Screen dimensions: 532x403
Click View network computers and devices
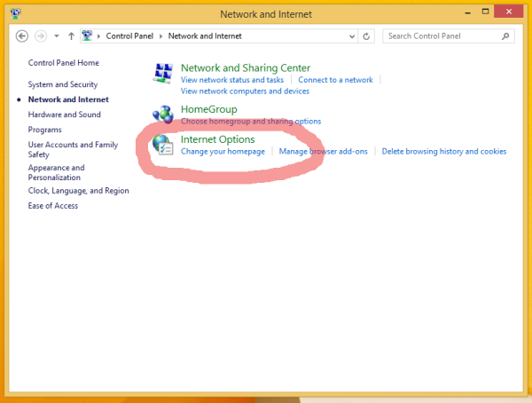[x=245, y=91]
